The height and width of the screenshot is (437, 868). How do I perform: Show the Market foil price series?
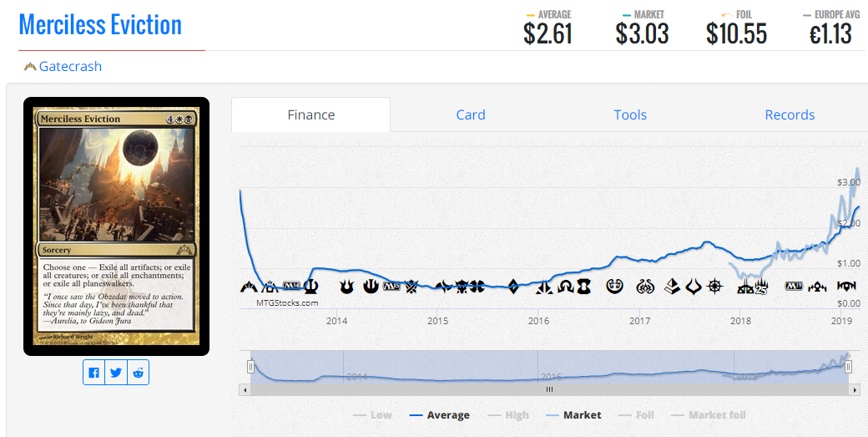(x=708, y=414)
